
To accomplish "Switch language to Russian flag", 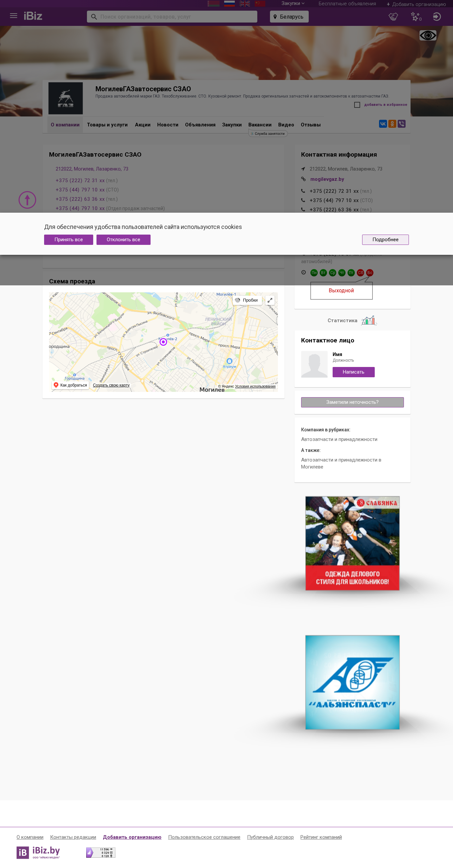I will tap(229, 4).
